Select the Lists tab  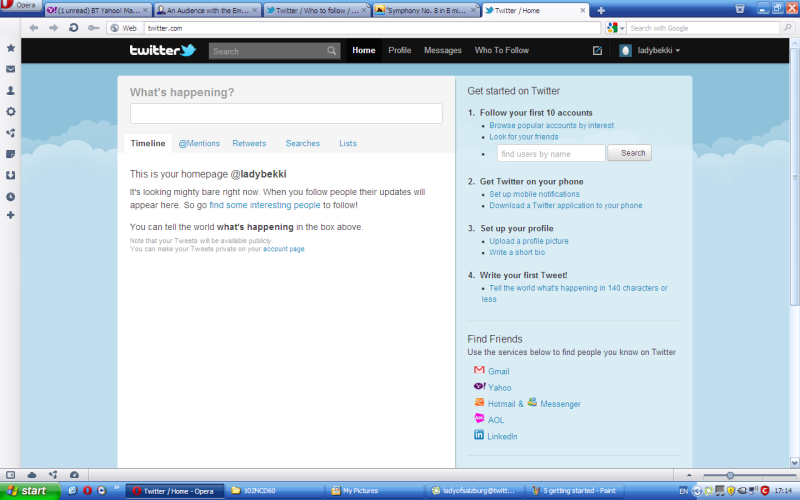348,143
